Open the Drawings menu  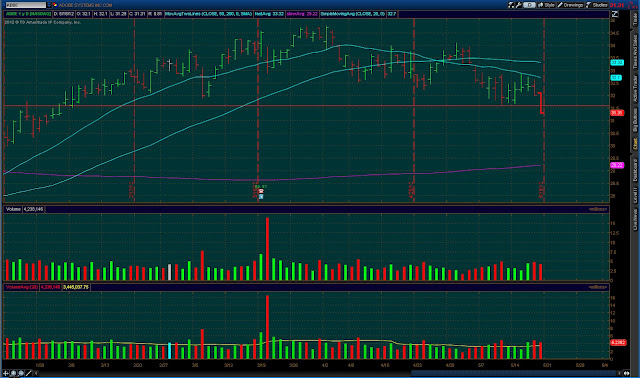[570, 5]
